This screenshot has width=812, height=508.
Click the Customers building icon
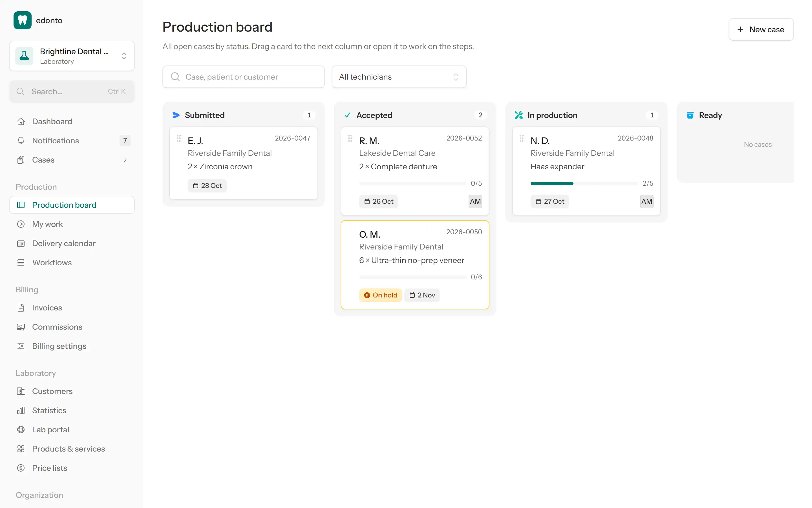(21, 391)
